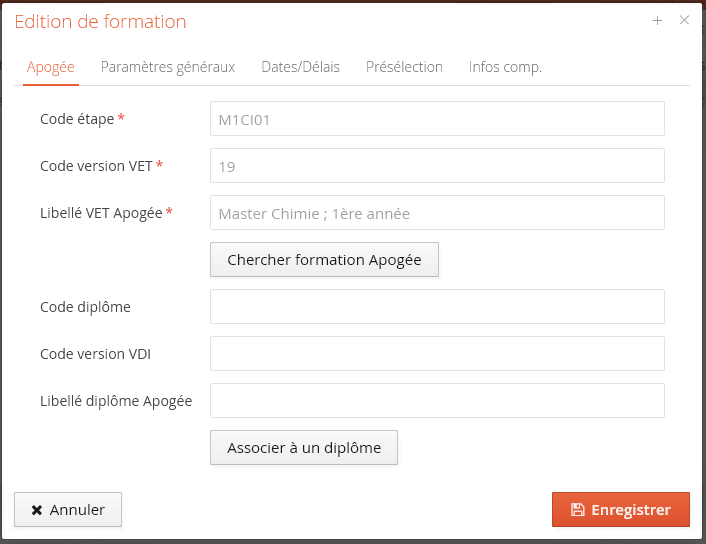This screenshot has height=544, width=706.
Task: Click into the empty Code diplôme field
Action: point(437,307)
